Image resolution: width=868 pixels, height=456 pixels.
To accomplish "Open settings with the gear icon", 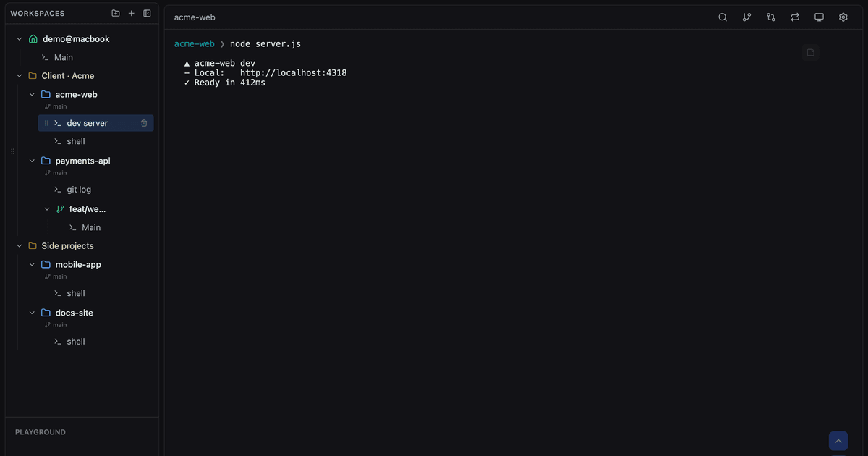I will 843,17.
